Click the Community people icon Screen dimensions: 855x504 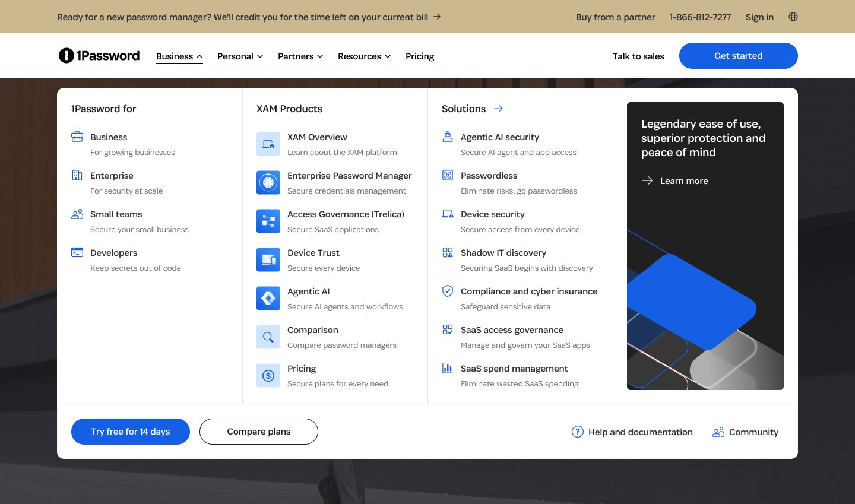click(x=718, y=432)
